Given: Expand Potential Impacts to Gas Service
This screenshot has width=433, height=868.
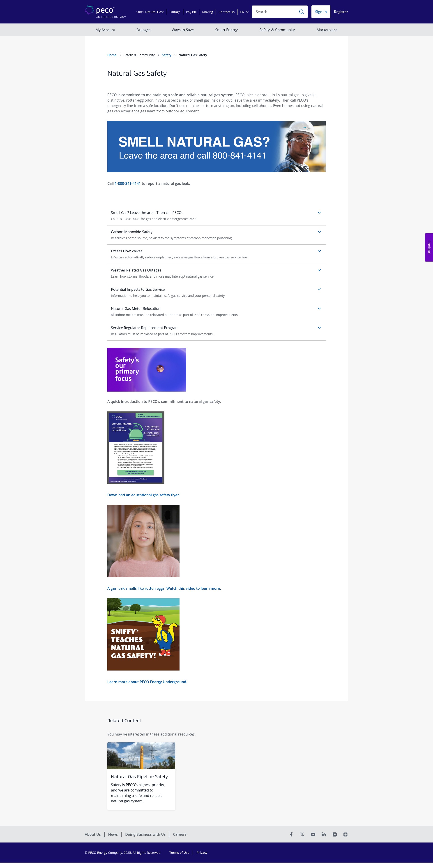Looking at the screenshot, I should (x=216, y=292).
